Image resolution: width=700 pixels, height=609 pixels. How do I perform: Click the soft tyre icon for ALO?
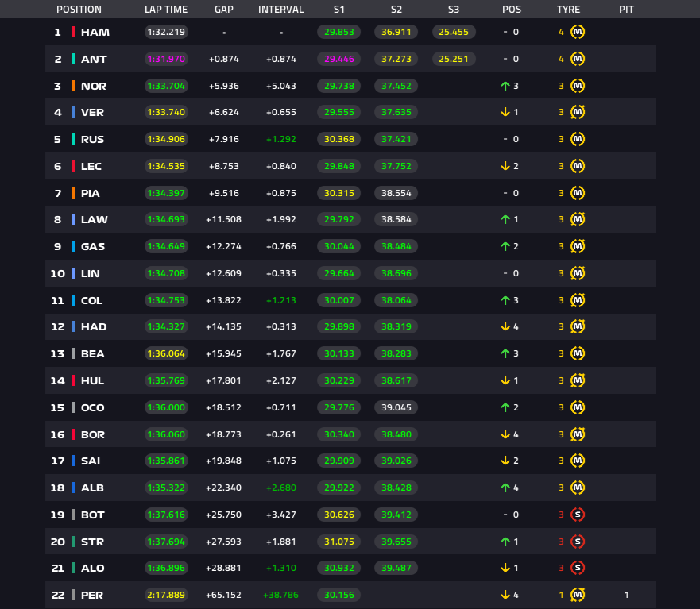tap(577, 568)
